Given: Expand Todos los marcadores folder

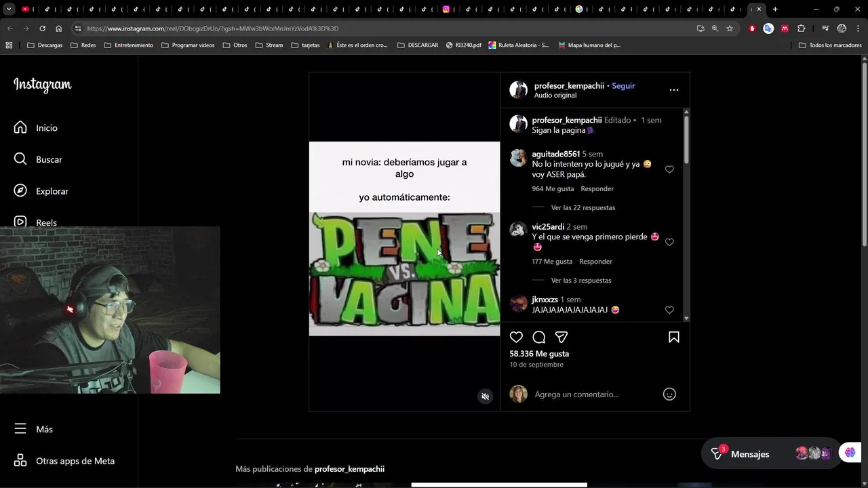Looking at the screenshot, I should point(830,45).
